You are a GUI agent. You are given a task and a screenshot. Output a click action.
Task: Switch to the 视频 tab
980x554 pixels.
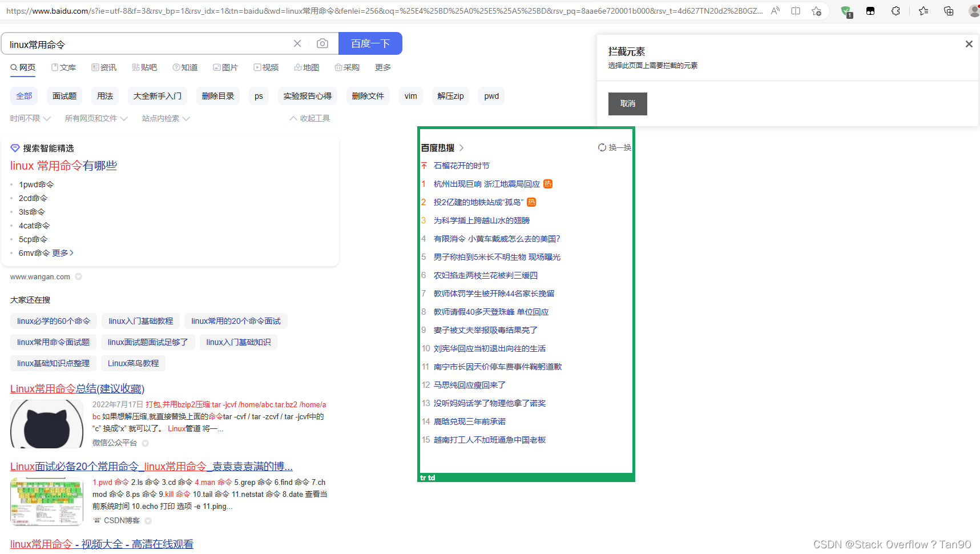click(266, 67)
